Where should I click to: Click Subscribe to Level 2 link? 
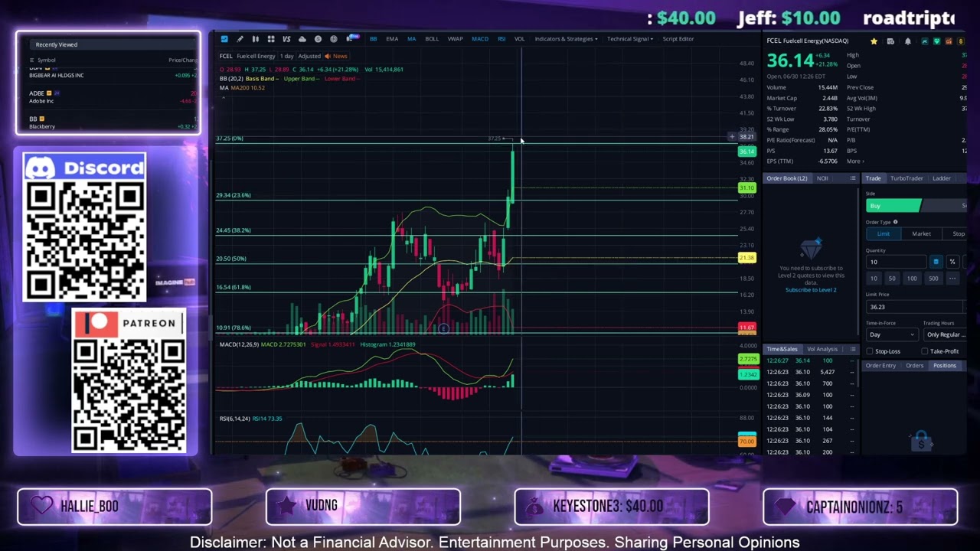point(811,290)
